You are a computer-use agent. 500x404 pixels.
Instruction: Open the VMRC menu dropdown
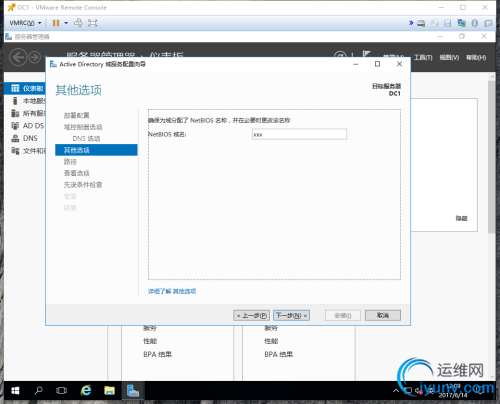[25, 23]
